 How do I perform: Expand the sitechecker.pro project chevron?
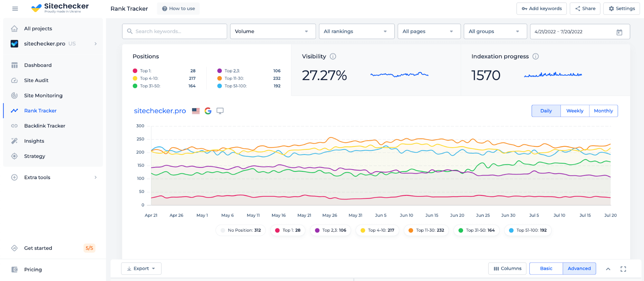click(x=96, y=44)
